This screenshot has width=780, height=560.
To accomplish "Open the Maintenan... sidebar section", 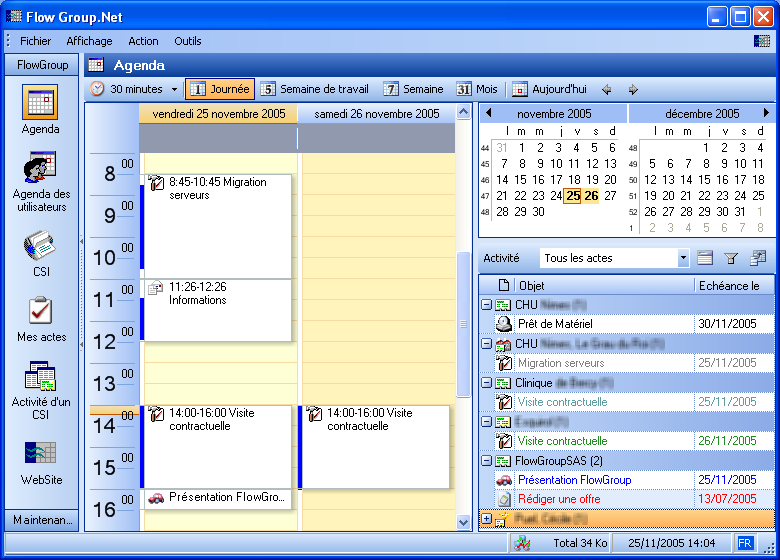I will pos(40,520).
